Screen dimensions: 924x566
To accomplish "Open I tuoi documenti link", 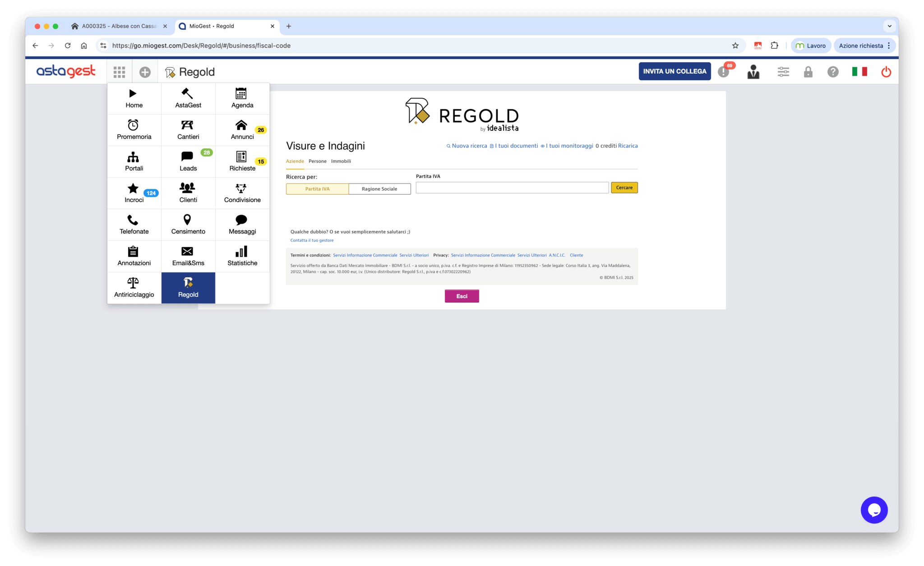I will pos(514,146).
